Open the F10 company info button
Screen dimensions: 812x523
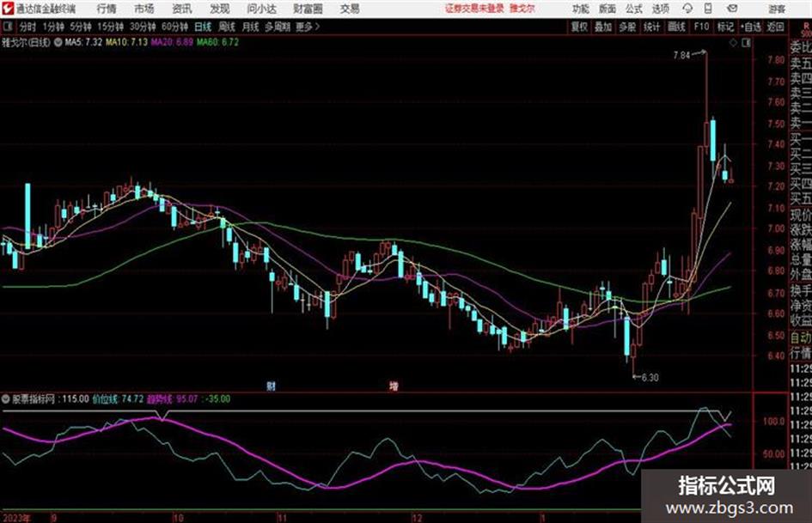tap(701, 27)
